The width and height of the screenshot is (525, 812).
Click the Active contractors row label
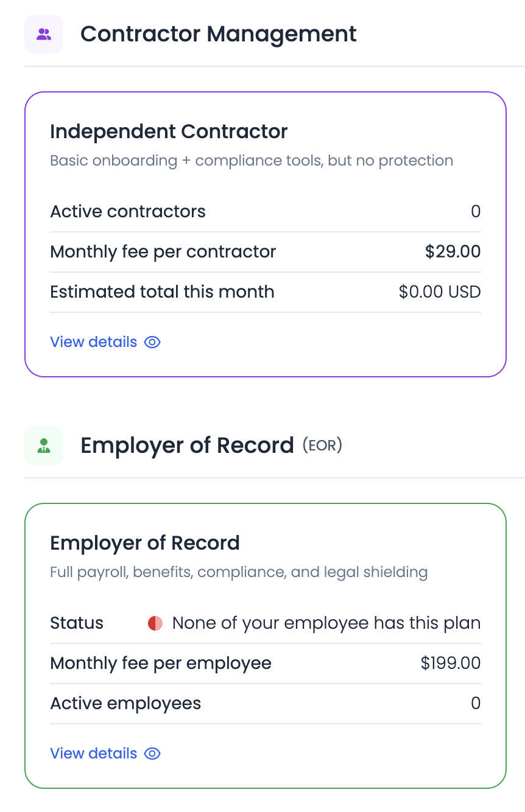tap(128, 212)
